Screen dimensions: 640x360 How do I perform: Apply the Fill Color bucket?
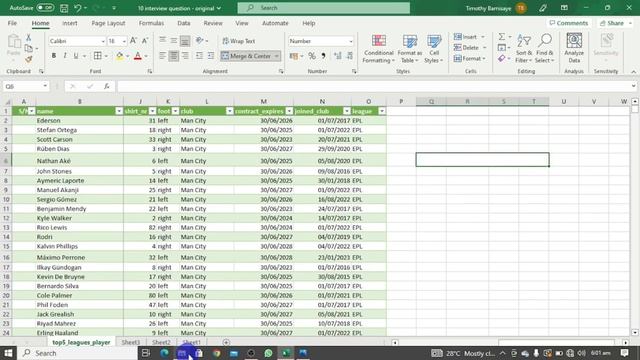pyautogui.click(x=120, y=56)
